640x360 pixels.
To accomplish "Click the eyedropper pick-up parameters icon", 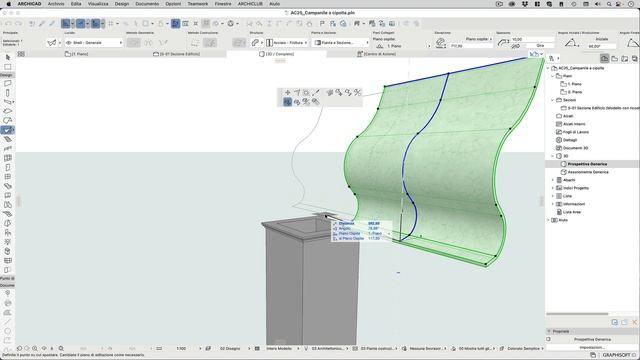I will pos(42,24).
